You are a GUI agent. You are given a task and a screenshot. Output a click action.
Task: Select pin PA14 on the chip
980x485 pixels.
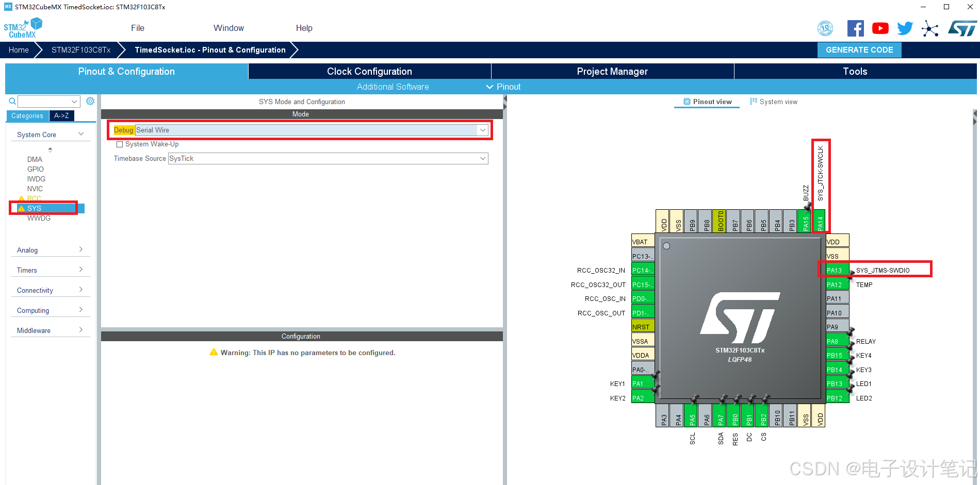[820, 221]
